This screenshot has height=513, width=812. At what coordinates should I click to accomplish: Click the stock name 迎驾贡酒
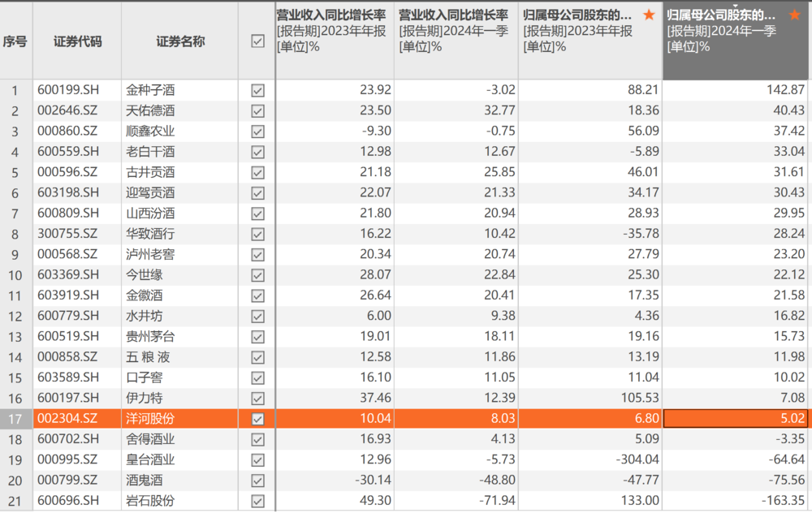point(150,192)
